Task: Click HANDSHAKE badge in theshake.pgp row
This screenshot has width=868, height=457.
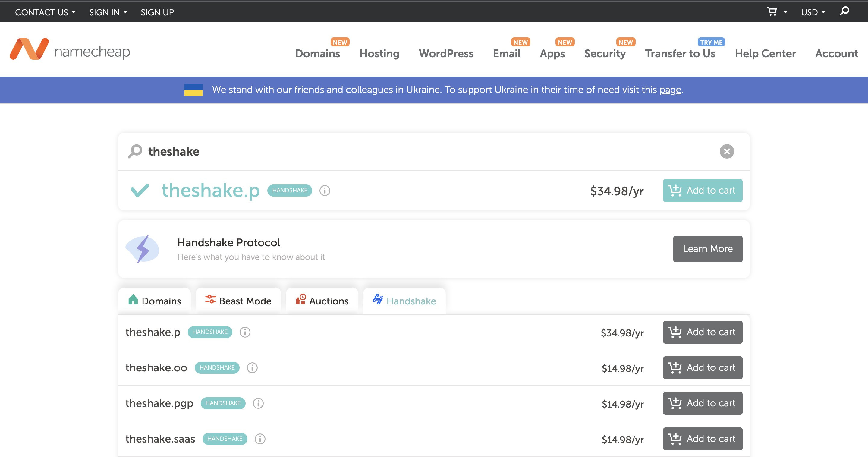Action: click(x=223, y=403)
